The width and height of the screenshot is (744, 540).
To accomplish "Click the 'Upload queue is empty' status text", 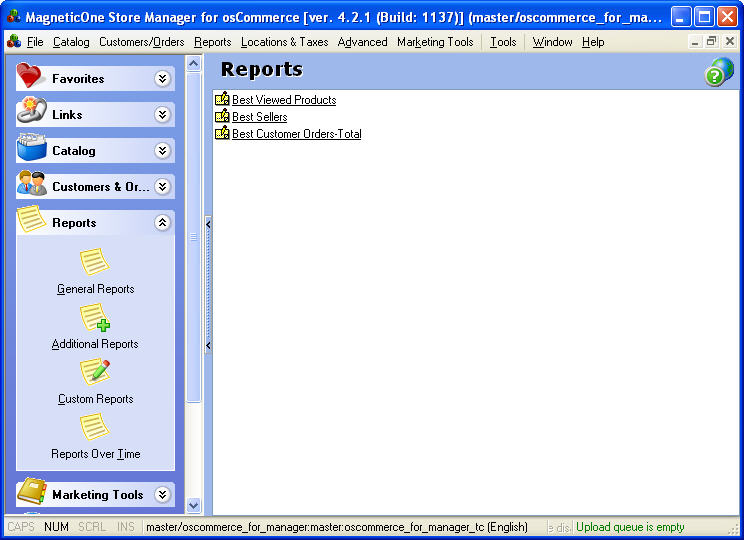I will pyautogui.click(x=630, y=527).
